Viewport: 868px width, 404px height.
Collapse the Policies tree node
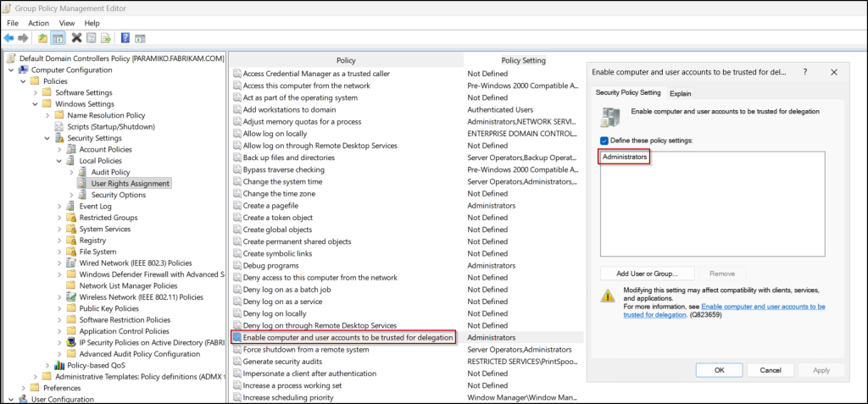[x=23, y=81]
